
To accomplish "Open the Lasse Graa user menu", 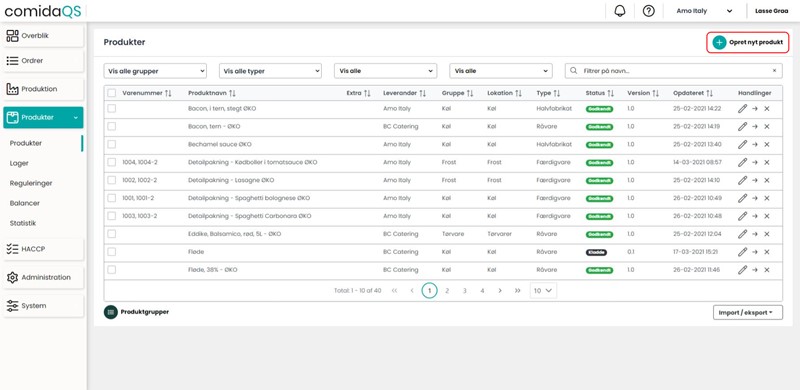I will click(771, 11).
